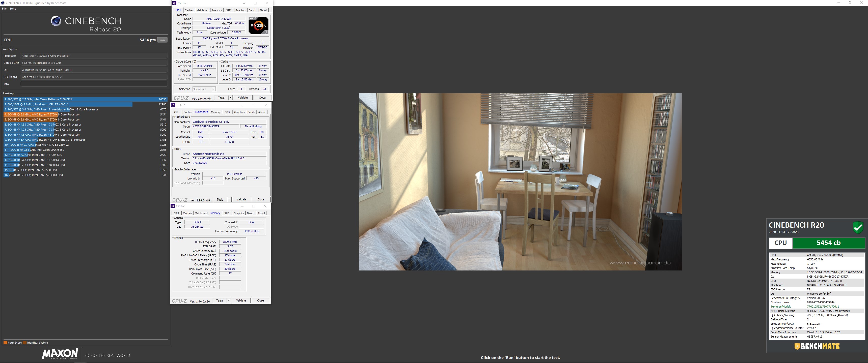868x363 pixels.
Task: Open the Help menu in Cinebench
Action: pyautogui.click(x=13, y=9)
